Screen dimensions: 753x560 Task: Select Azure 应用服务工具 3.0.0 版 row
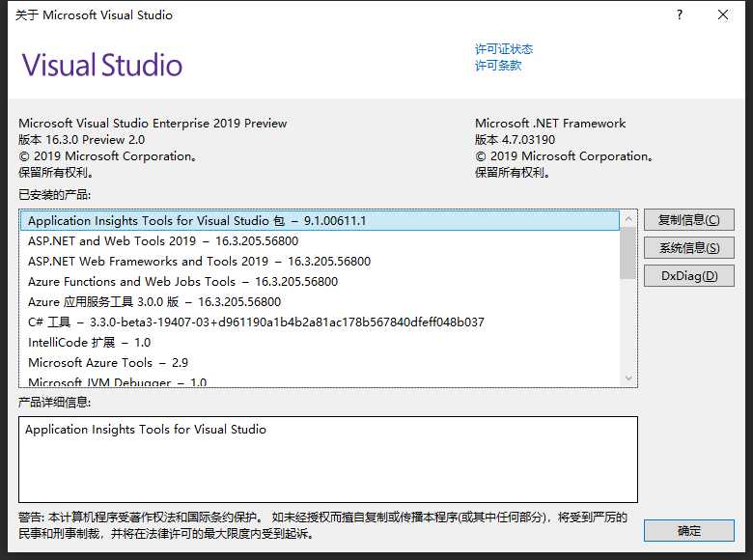(x=320, y=301)
